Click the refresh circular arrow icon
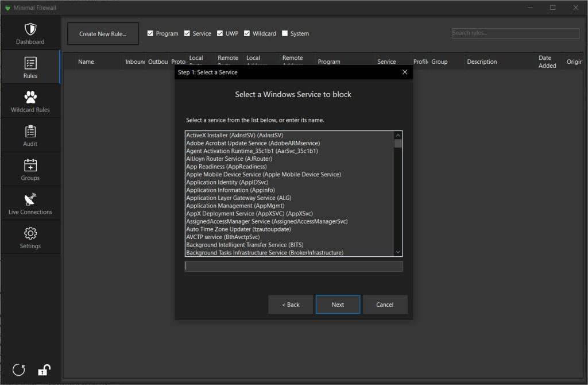588x385 pixels. 19,370
